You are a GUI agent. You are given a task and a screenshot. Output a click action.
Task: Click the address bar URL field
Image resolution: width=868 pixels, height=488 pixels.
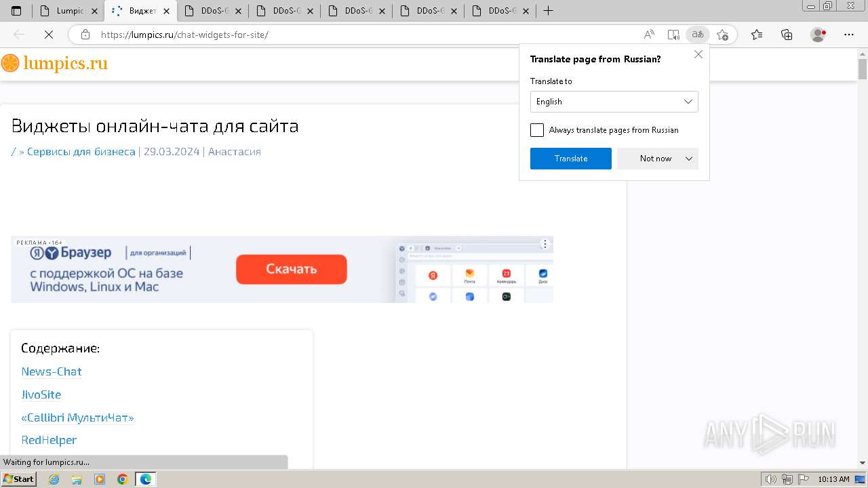(366, 35)
